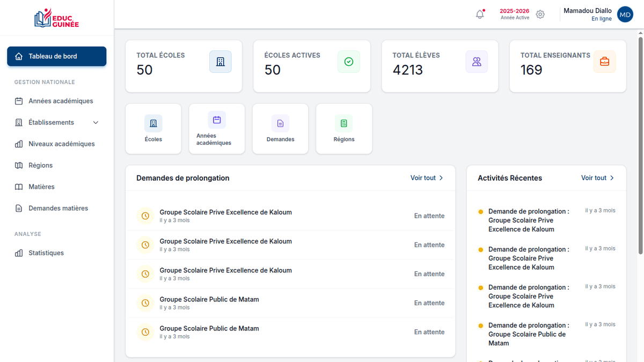Image resolution: width=644 pixels, height=362 pixels.
Task: Open the Établissements sidebar item
Action: pos(57,122)
